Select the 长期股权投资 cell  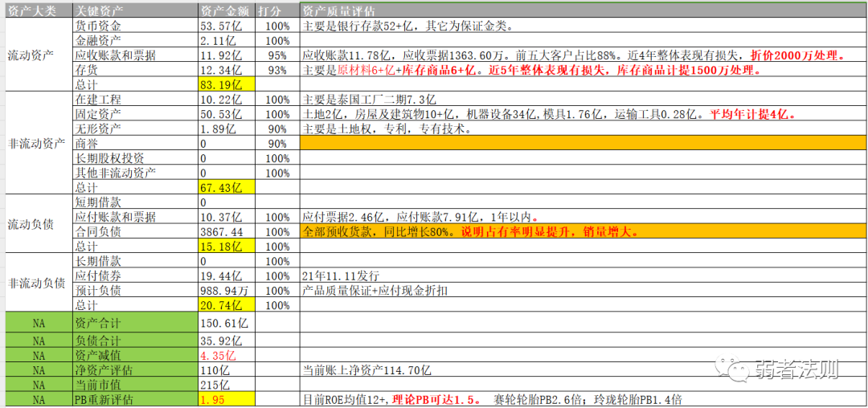coord(136,158)
